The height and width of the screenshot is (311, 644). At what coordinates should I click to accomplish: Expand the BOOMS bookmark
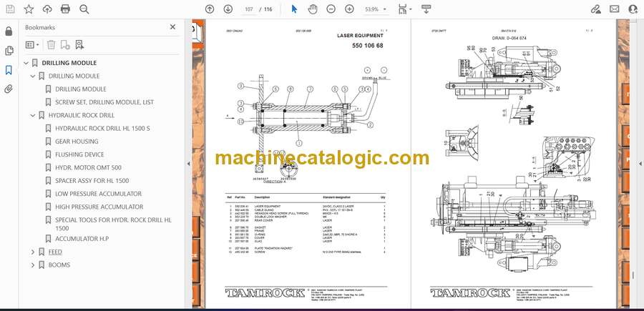(33, 265)
